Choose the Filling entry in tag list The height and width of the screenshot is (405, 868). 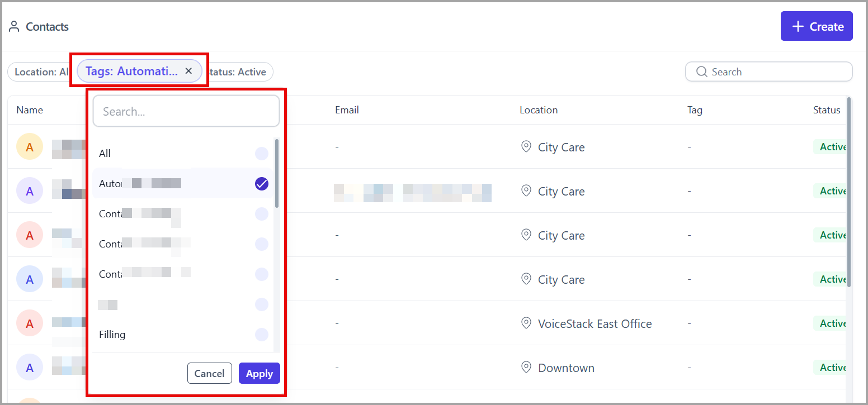183,335
